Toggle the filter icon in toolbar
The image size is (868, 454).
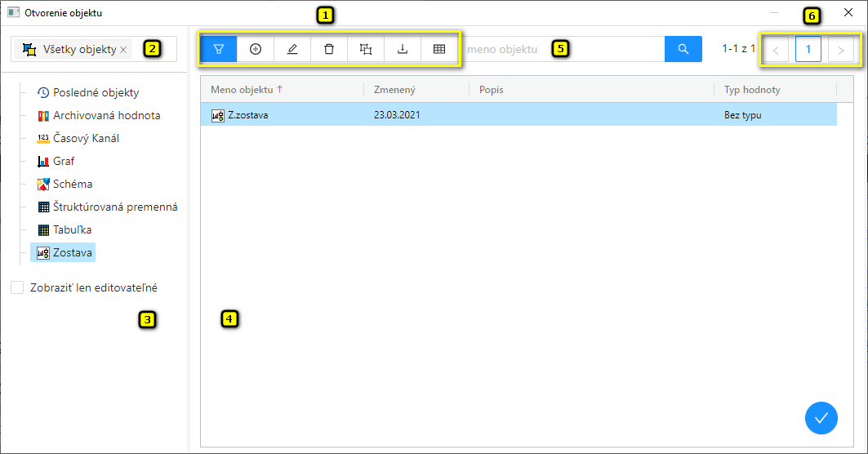(x=219, y=49)
